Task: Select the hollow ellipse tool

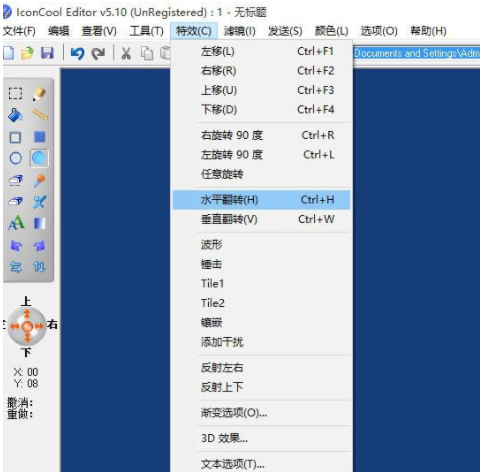Action: tap(15, 158)
